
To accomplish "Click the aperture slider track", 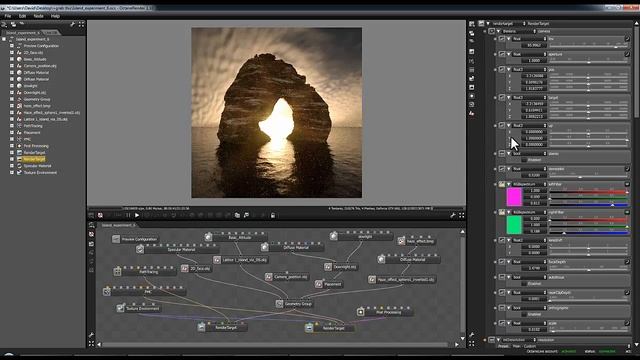I will tap(589, 62).
